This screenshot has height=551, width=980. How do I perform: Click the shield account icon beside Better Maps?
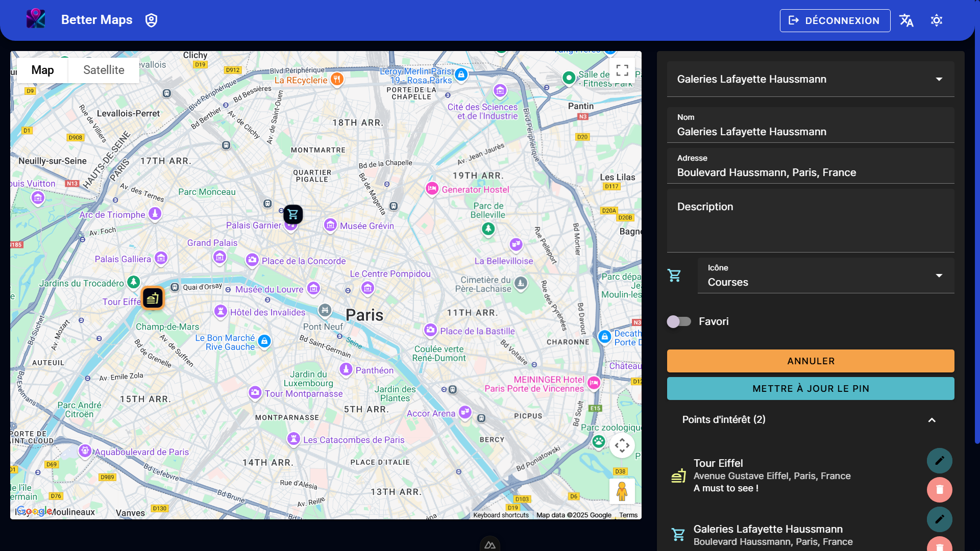151,20
